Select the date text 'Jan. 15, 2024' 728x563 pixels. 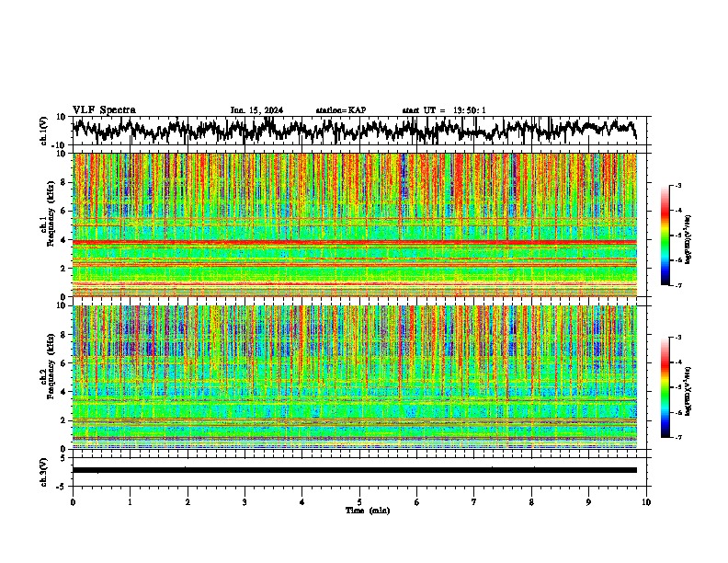256,110
